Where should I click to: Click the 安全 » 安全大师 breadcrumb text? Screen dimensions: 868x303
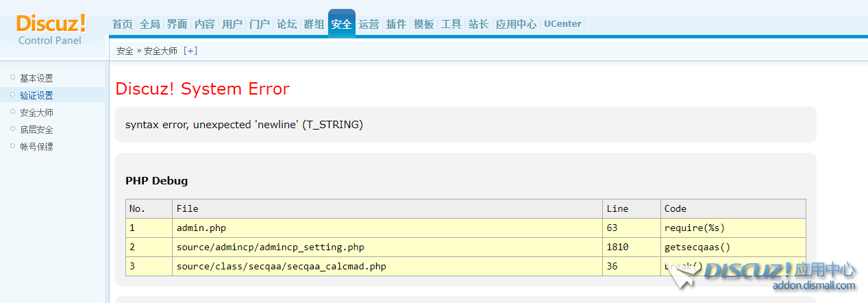click(x=147, y=51)
